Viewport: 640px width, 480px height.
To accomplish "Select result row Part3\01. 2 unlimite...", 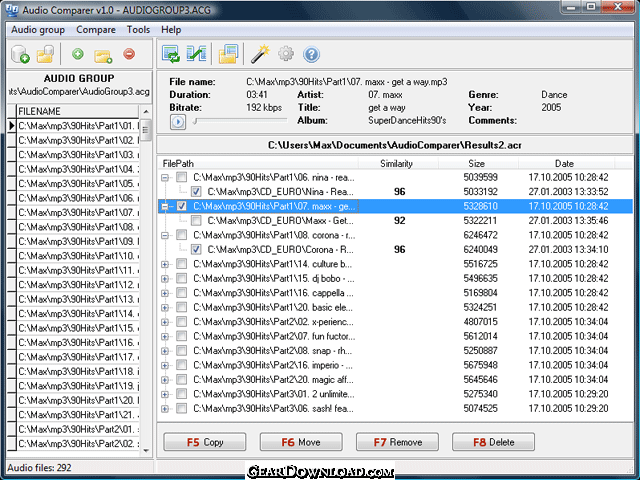I will click(x=395, y=394).
